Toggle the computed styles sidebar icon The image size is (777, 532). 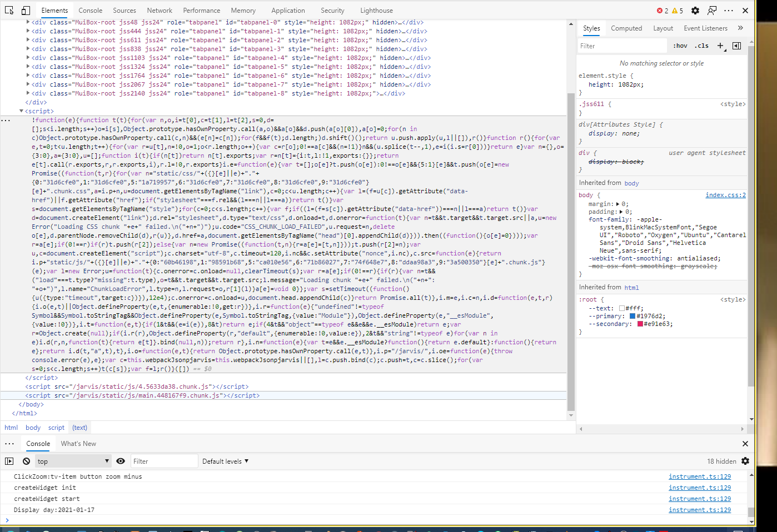point(736,46)
